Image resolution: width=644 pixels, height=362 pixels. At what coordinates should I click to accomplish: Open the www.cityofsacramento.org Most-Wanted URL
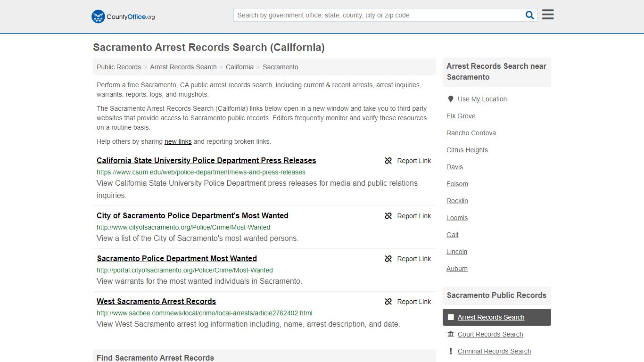tap(183, 227)
